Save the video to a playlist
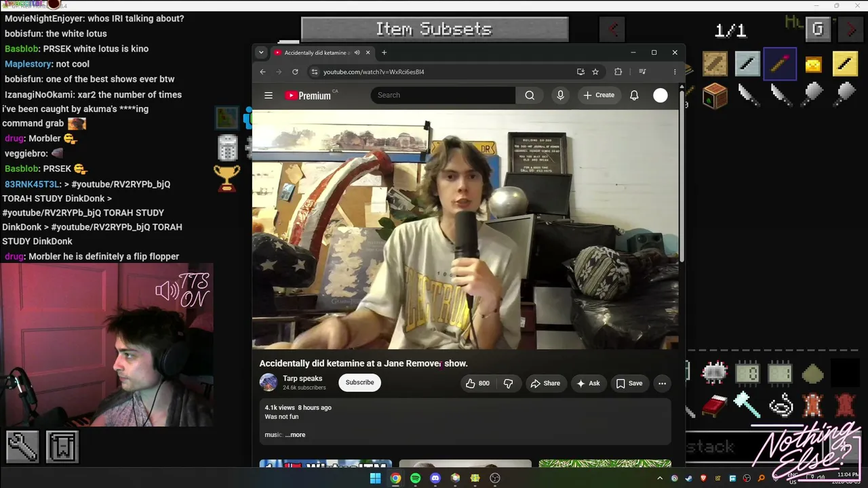The width and height of the screenshot is (868, 488). click(629, 383)
